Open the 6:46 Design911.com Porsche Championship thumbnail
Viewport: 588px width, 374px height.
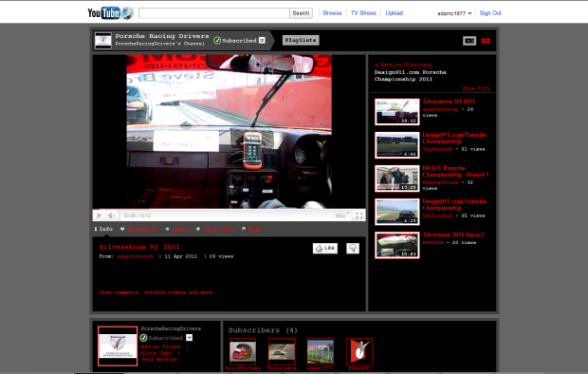point(397,145)
